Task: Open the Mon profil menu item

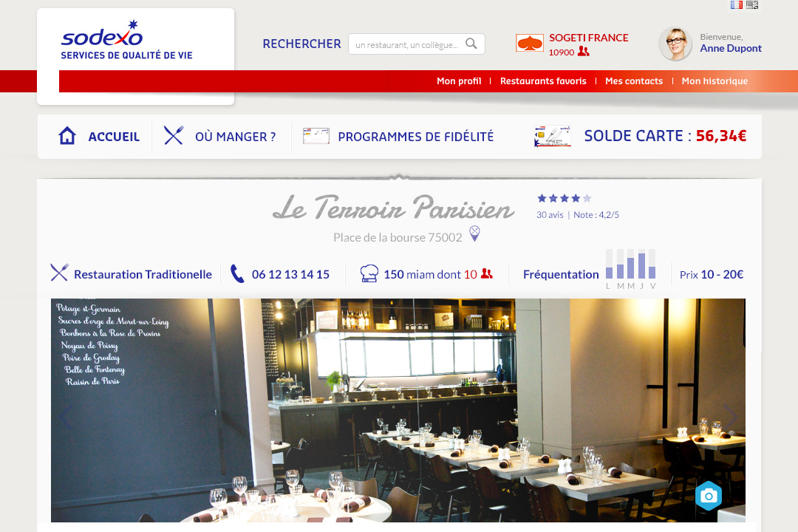Action: (459, 81)
